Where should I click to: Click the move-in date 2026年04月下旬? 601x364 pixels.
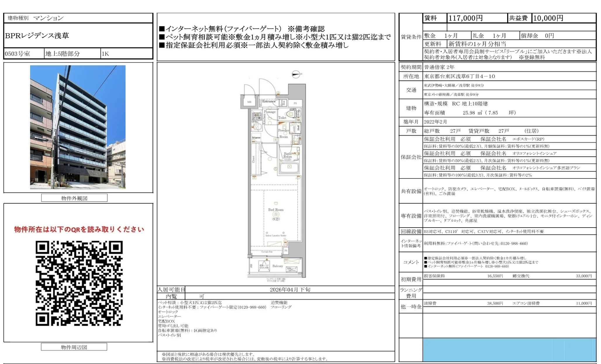pyautogui.click(x=290, y=290)
